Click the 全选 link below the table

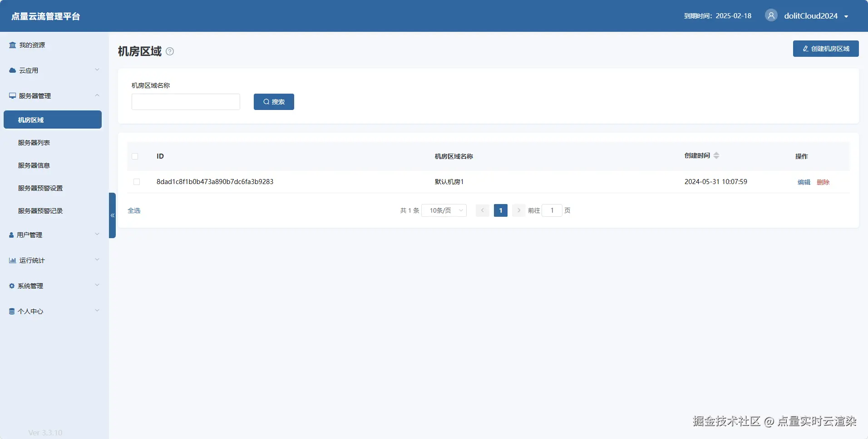tap(134, 210)
